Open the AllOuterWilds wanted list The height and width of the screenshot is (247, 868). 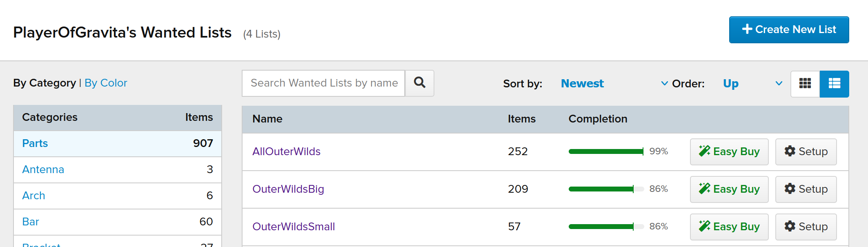click(x=286, y=151)
